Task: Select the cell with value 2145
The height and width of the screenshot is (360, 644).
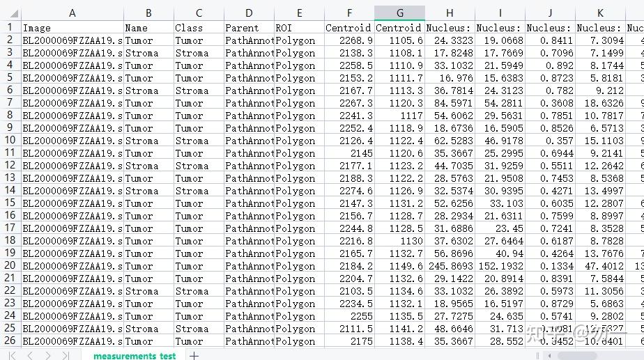Action: (x=349, y=153)
